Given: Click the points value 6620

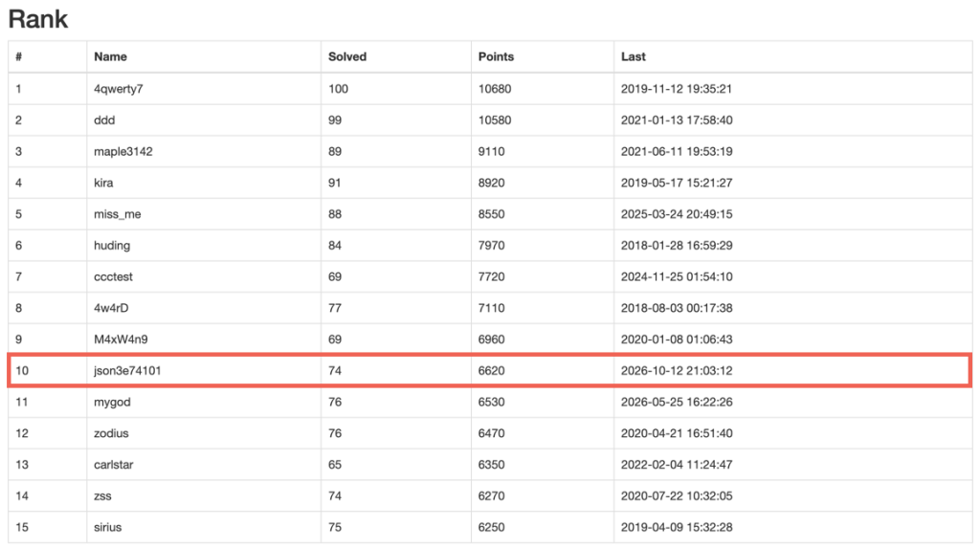Looking at the screenshot, I should point(491,370).
